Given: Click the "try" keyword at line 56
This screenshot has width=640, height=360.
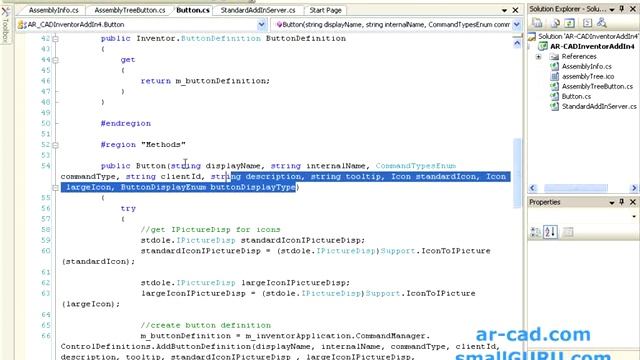Looking at the screenshot, I should [x=128, y=208].
